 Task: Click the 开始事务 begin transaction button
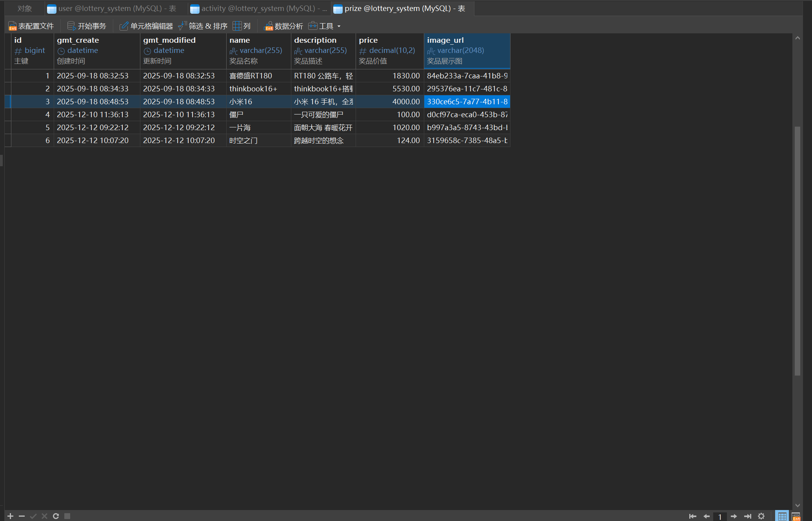(87, 26)
